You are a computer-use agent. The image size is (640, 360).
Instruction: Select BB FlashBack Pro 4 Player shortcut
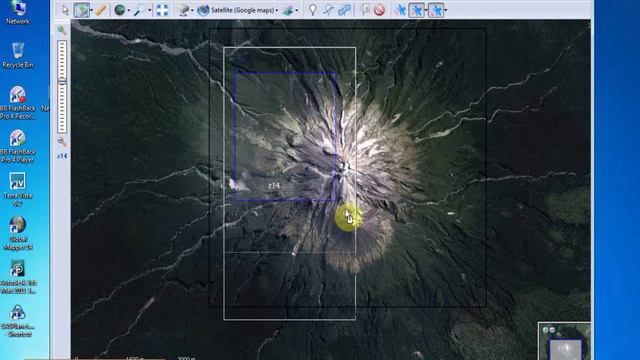(x=18, y=146)
